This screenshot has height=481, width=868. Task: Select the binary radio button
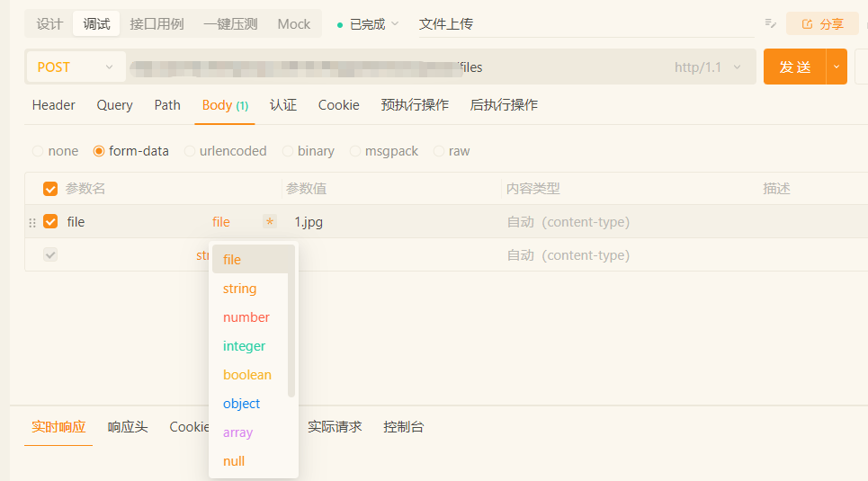pyautogui.click(x=287, y=151)
